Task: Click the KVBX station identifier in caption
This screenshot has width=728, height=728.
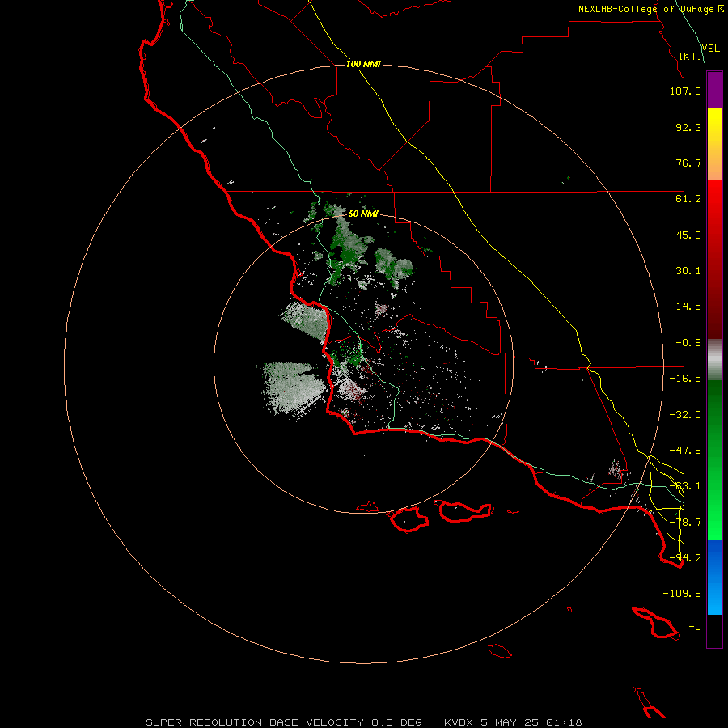Action: [459, 722]
